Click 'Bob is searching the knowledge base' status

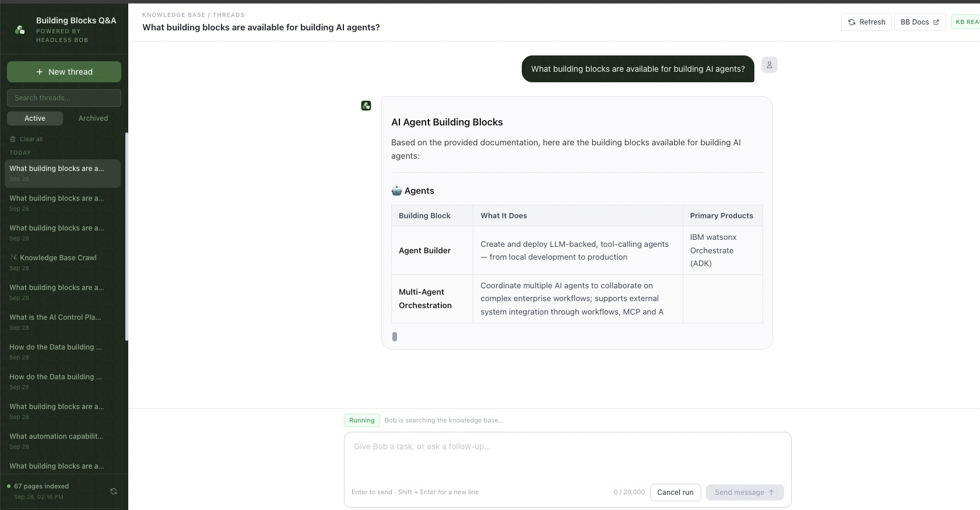coord(444,420)
